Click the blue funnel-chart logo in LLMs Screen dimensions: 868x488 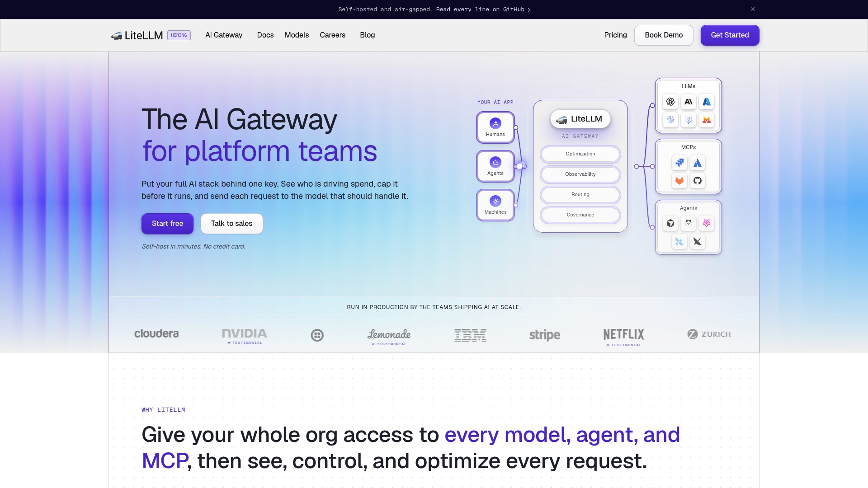689,120
